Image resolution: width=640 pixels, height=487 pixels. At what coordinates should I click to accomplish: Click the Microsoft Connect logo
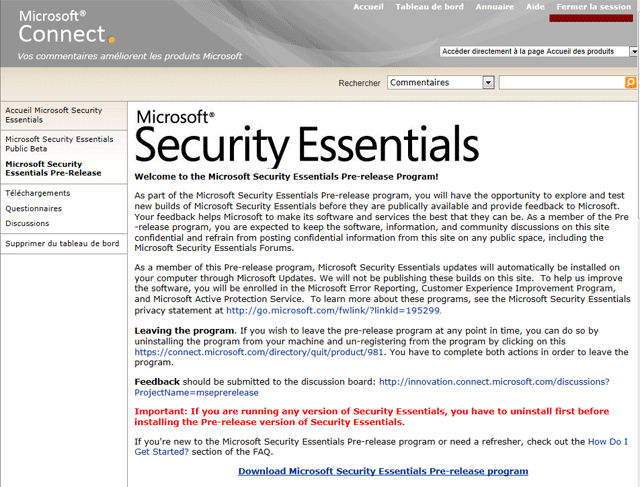(62, 28)
